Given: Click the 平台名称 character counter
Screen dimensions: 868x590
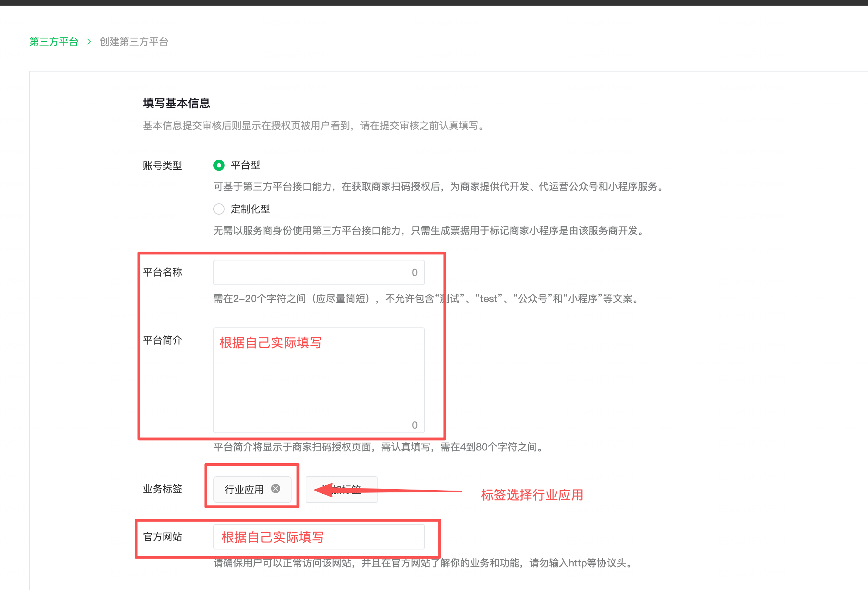Looking at the screenshot, I should point(415,272).
